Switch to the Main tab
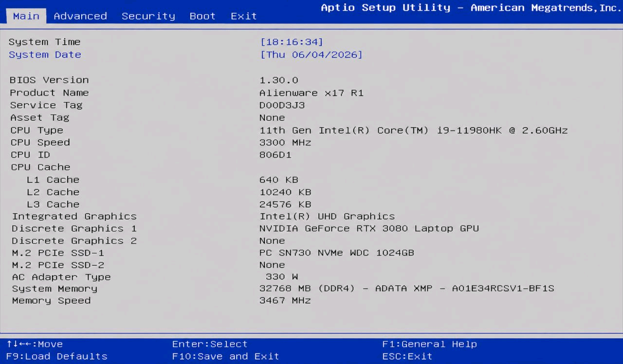This screenshot has height=364, width=623. (x=26, y=16)
